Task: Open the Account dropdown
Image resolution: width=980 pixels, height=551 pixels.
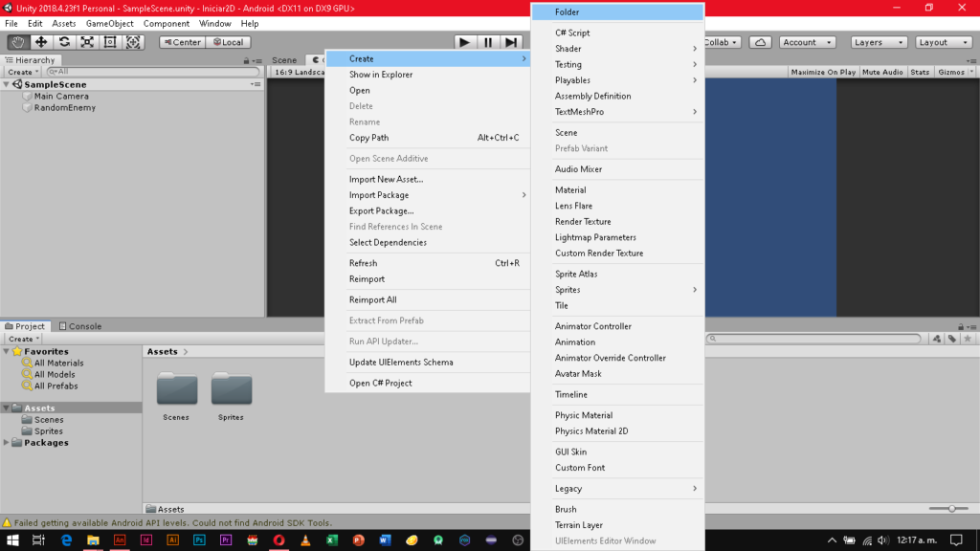Action: click(x=807, y=42)
